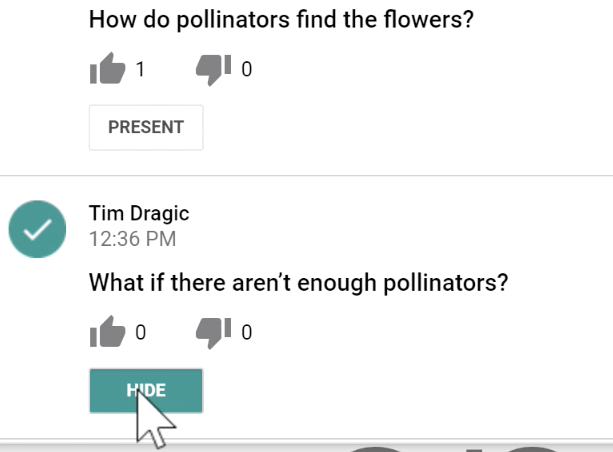Click thumbs up on Tim Dragic's question
613x452 pixels.
107,333
